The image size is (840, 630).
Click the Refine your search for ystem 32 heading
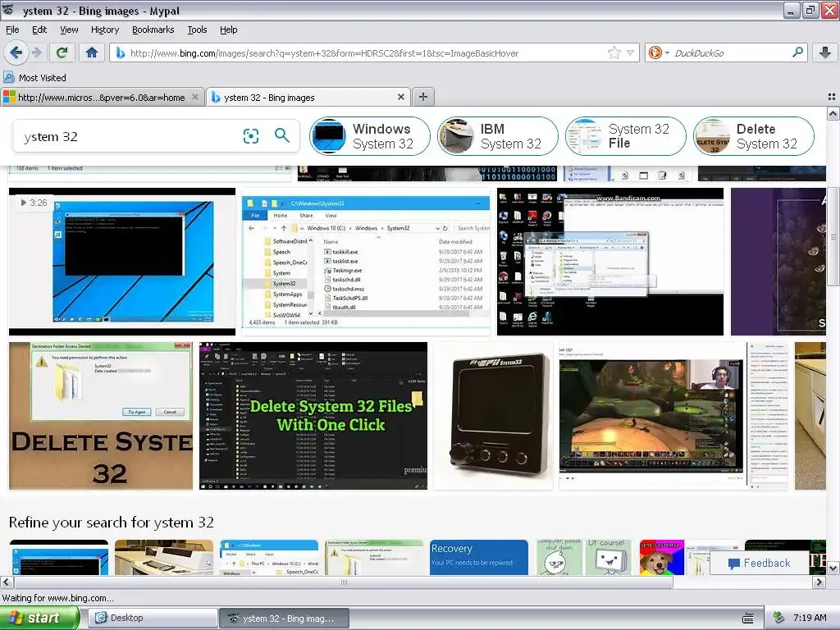click(x=112, y=522)
